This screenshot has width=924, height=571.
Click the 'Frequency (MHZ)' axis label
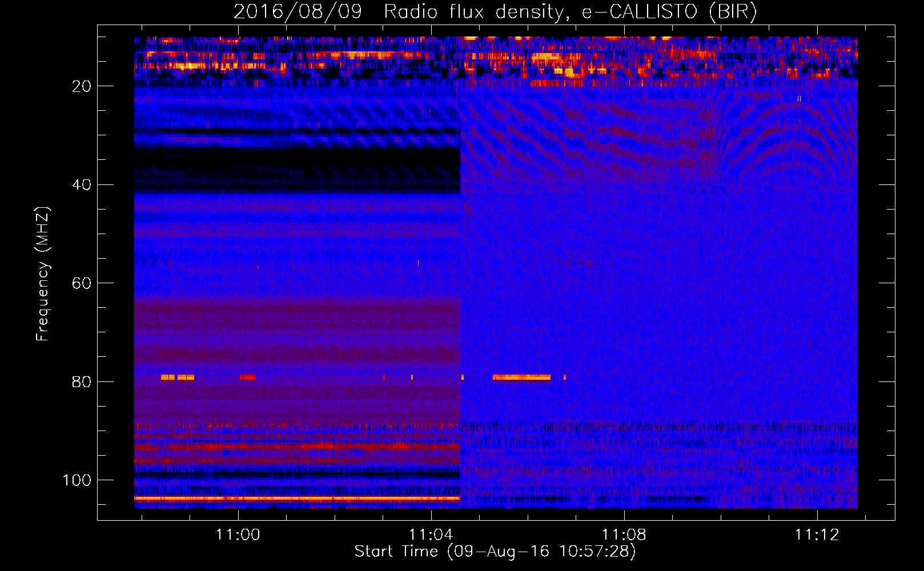click(43, 274)
